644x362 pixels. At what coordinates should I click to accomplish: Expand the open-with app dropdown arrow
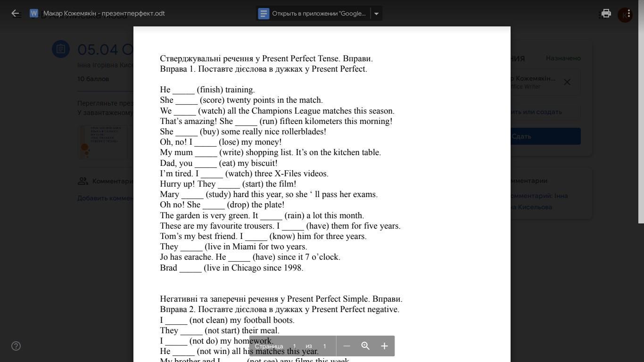pyautogui.click(x=376, y=14)
